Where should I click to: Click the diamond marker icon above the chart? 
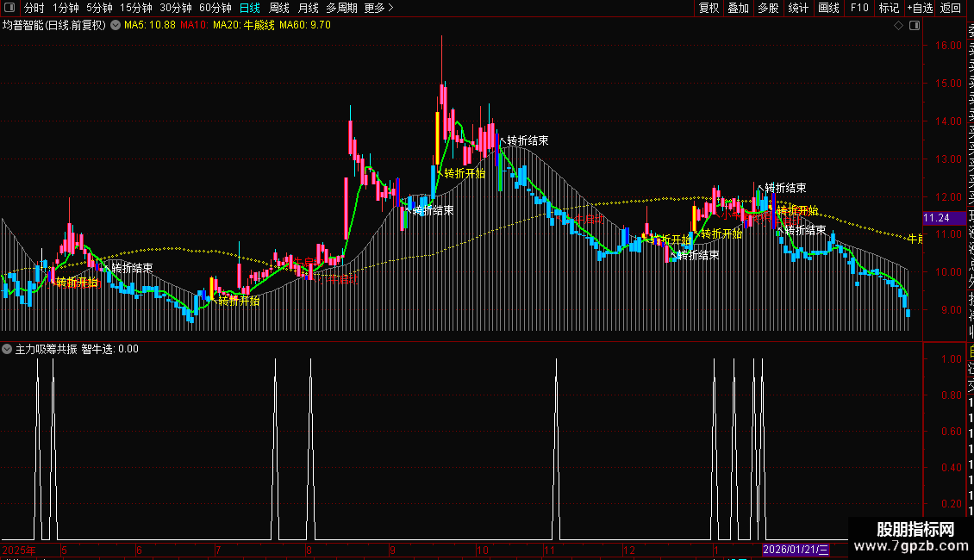898,26
